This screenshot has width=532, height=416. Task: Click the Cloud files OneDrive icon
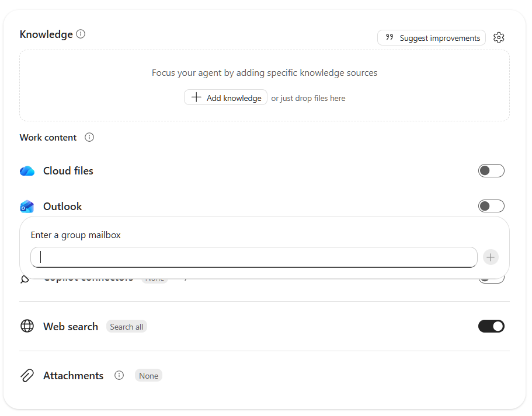(x=27, y=171)
